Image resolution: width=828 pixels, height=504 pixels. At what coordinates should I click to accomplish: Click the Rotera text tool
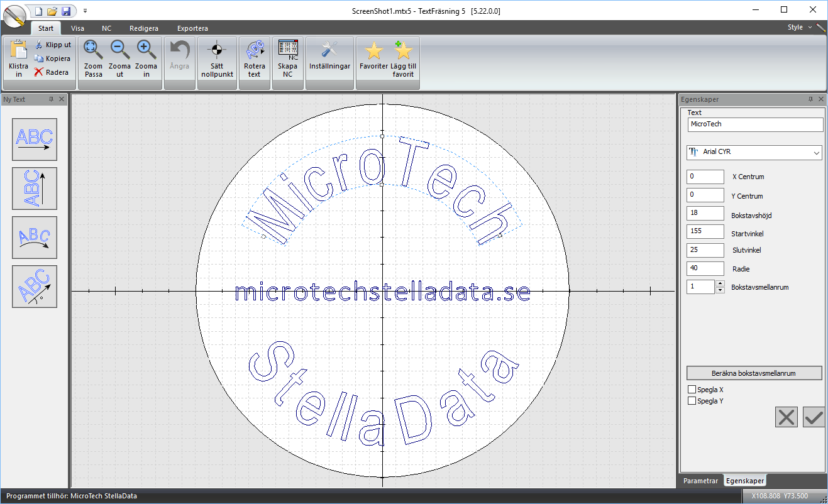254,58
